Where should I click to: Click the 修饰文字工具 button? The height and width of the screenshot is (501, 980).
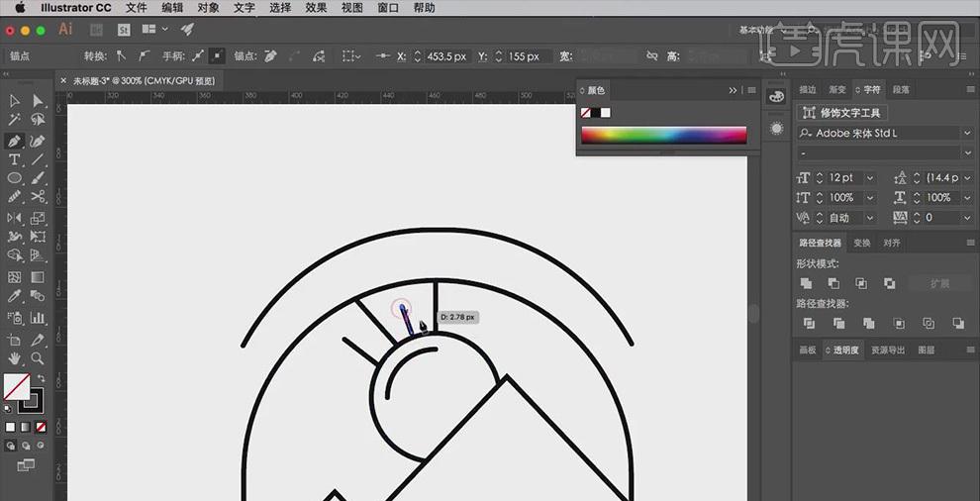[842, 113]
